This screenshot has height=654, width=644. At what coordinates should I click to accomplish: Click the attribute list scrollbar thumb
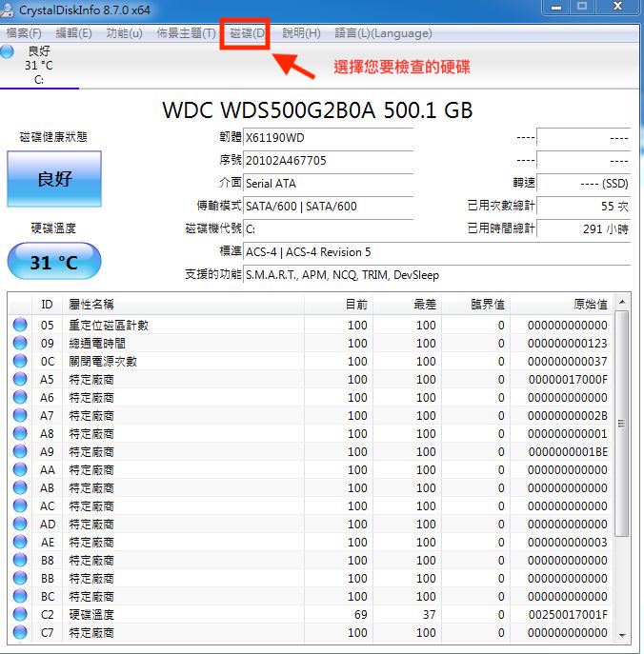click(622, 424)
